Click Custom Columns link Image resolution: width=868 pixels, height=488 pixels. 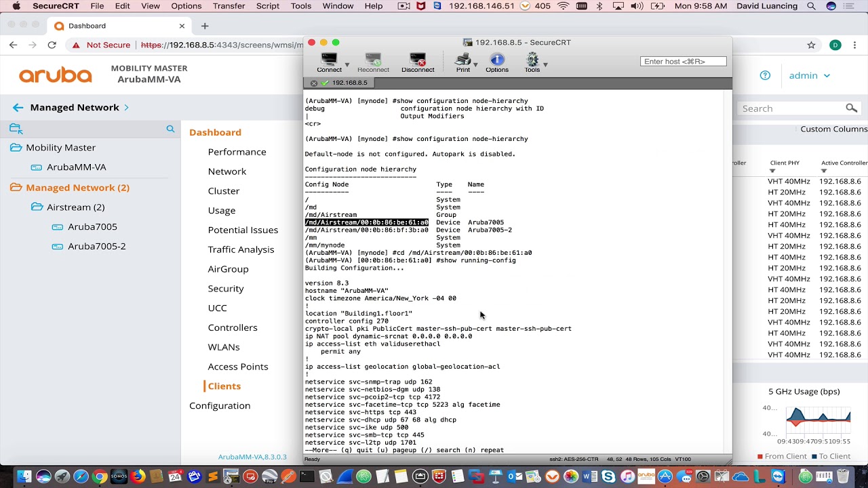coord(833,129)
